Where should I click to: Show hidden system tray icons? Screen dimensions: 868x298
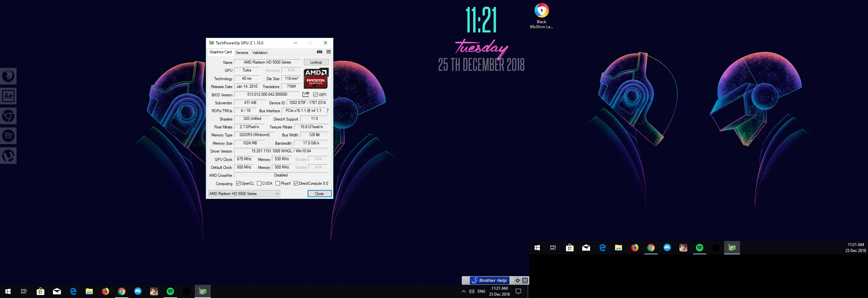(464, 291)
